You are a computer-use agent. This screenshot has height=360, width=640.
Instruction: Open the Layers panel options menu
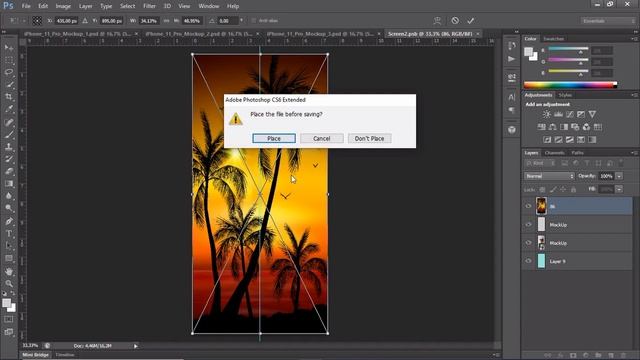tap(635, 153)
